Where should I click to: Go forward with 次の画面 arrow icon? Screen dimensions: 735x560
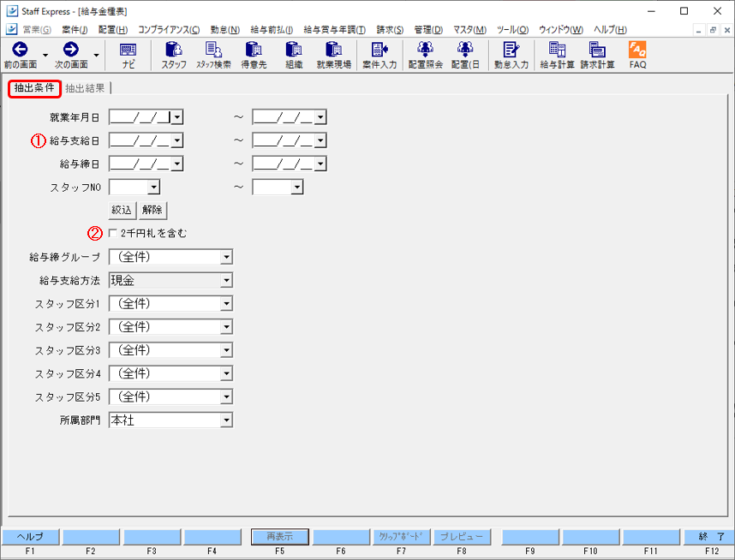71,50
